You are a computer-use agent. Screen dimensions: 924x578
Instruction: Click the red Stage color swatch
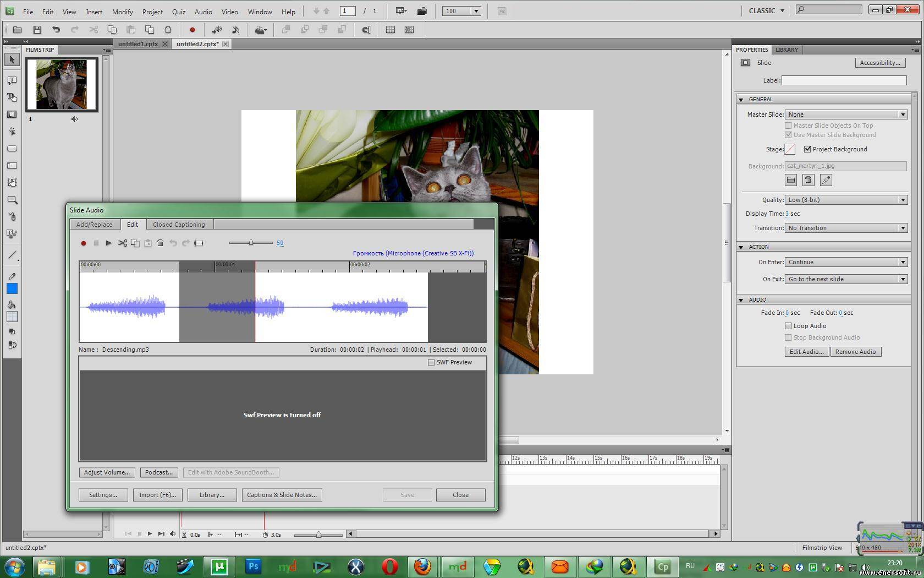coord(790,149)
